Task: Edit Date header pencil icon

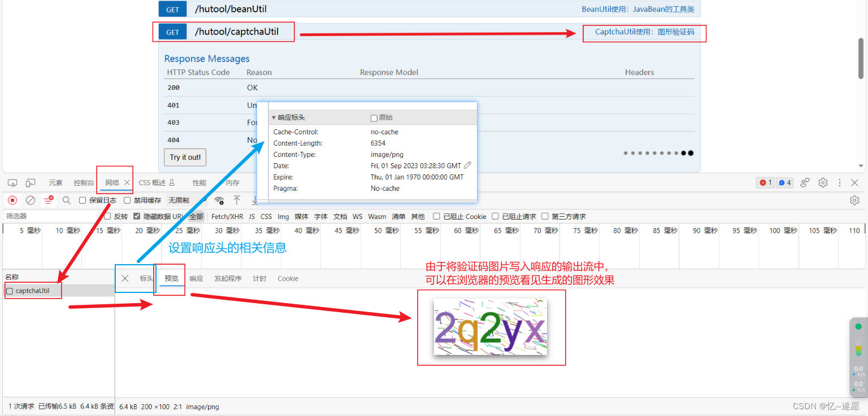Action: pyautogui.click(x=467, y=165)
